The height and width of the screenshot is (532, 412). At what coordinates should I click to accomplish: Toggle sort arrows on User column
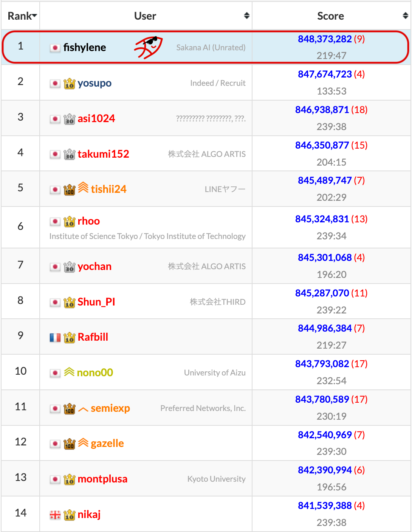point(246,16)
